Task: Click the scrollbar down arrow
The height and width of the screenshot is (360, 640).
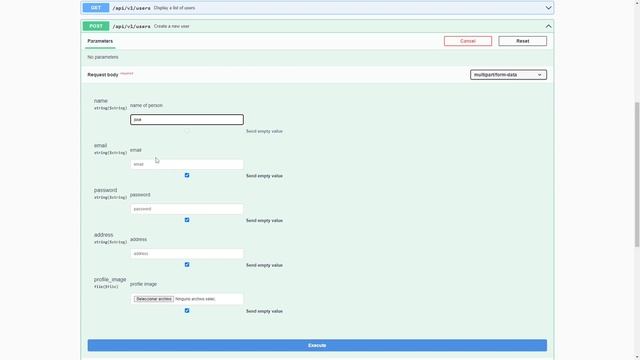Action: [637, 357]
